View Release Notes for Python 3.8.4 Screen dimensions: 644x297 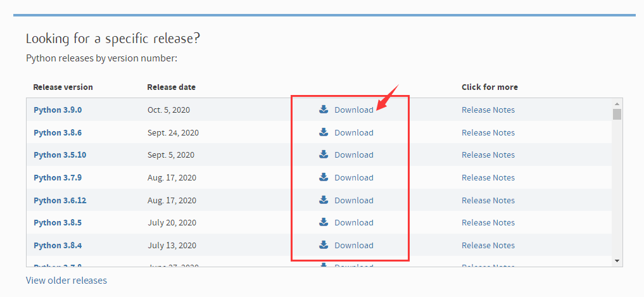pos(488,245)
